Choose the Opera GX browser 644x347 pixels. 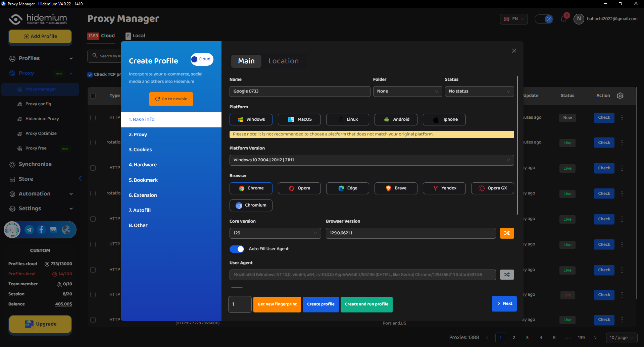pyautogui.click(x=493, y=188)
